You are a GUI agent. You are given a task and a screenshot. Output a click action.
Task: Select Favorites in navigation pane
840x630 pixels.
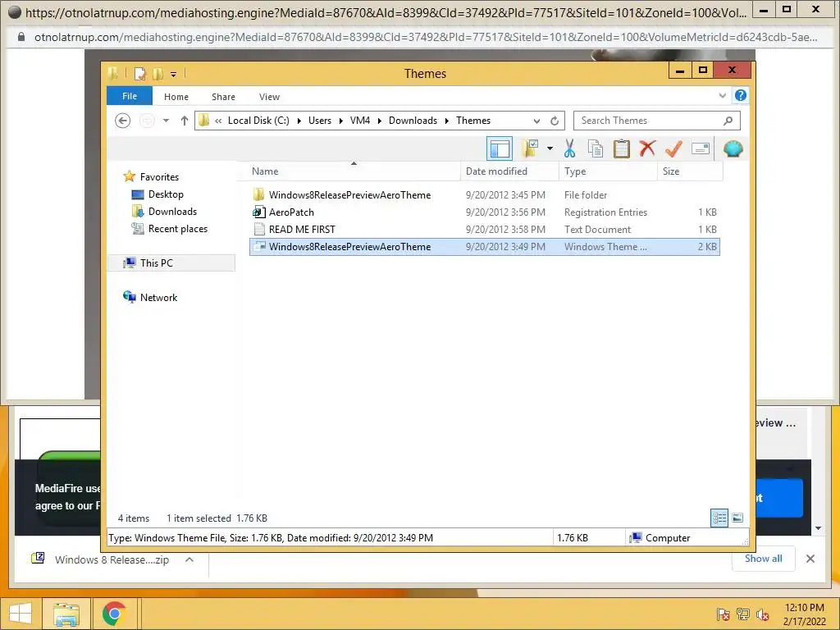coord(152,177)
